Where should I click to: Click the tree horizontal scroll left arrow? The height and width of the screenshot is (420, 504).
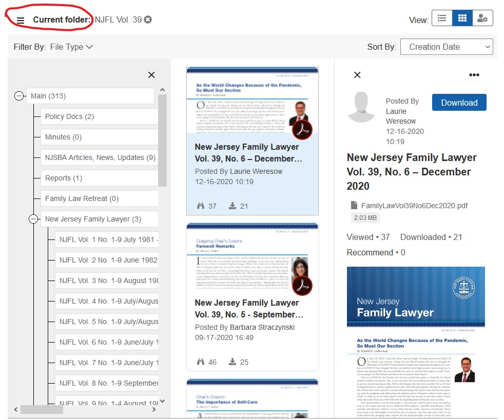point(16,409)
